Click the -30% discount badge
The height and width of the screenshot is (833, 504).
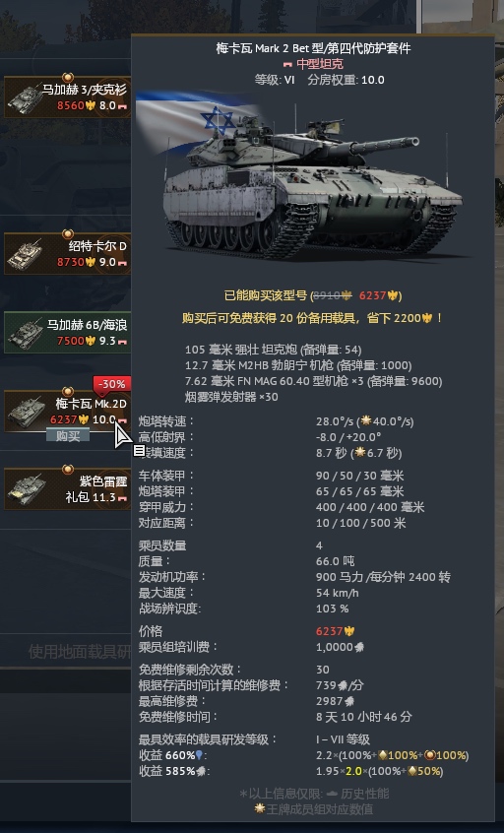click(112, 384)
